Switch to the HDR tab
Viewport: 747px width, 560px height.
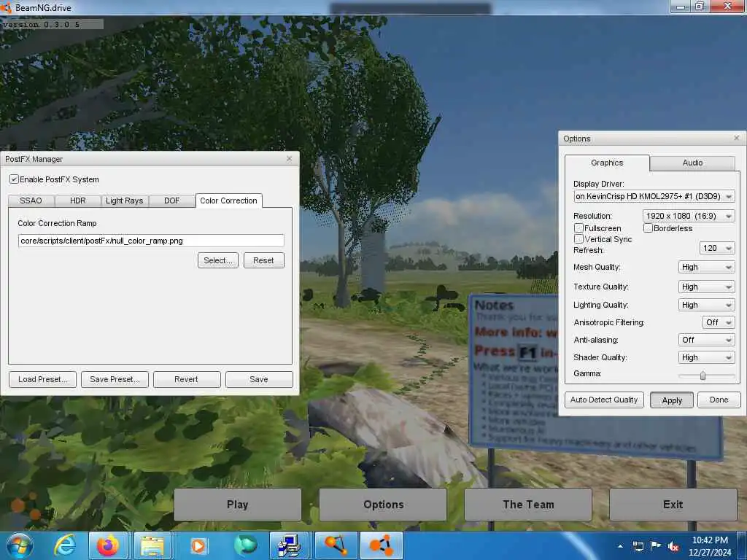(x=78, y=201)
